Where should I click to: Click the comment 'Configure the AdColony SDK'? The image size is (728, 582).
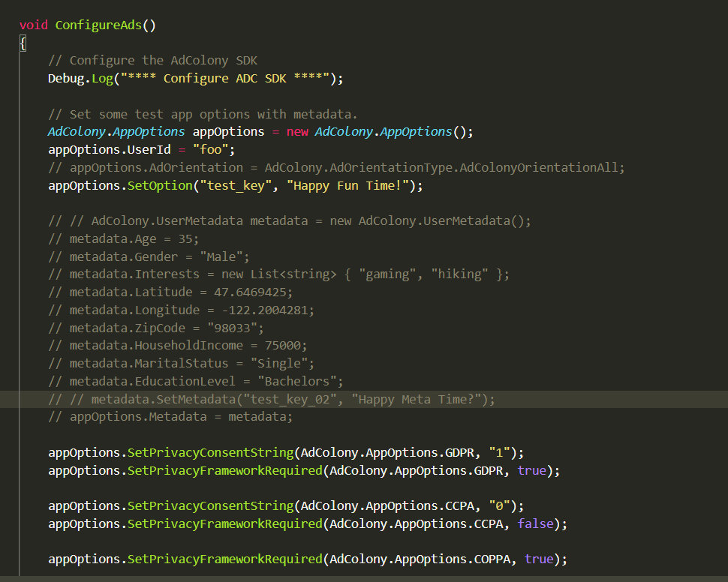click(x=153, y=61)
